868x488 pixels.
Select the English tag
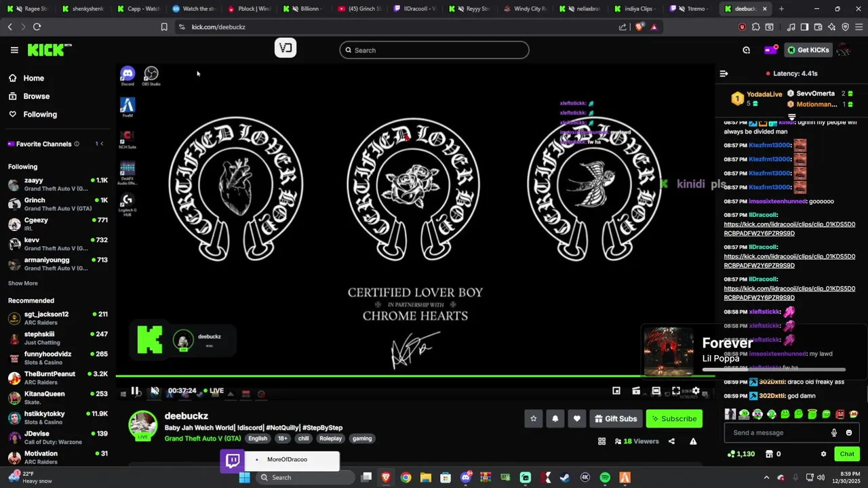coord(258,439)
